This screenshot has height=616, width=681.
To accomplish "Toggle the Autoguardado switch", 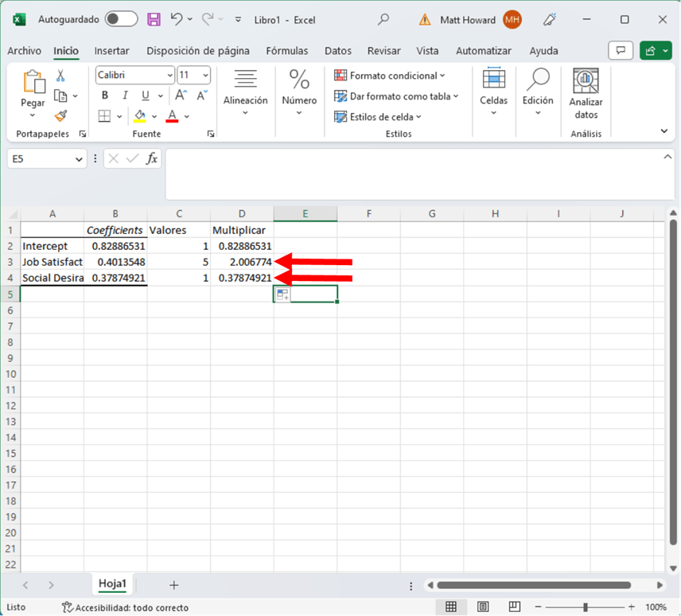I will (x=121, y=19).
